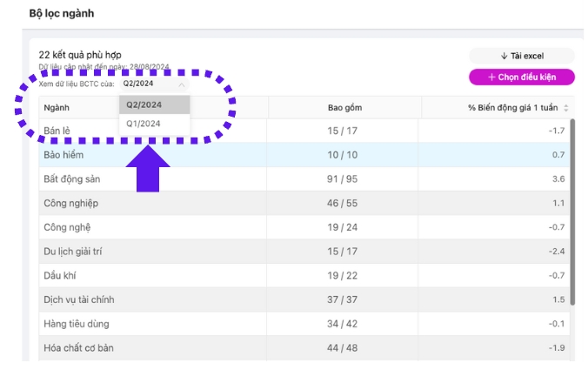Image resolution: width=588 pixels, height=390 pixels.
Task: Click the 3.6 value in Bất động sản row
Action: [558, 179]
